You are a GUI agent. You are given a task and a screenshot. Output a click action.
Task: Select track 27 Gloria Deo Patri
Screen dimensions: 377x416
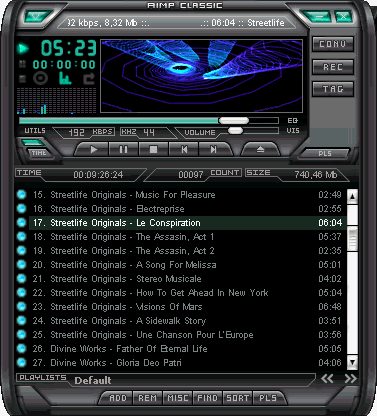(188, 363)
